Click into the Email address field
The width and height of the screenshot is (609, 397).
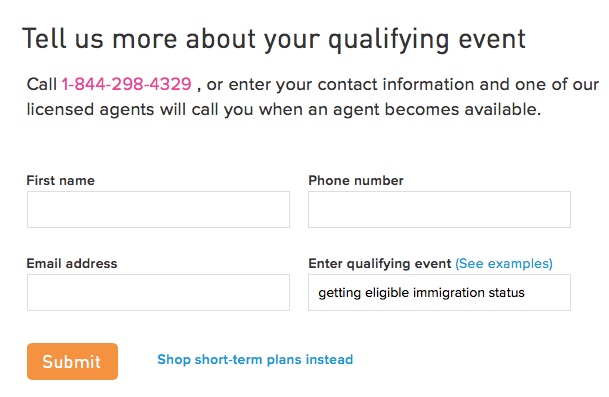[158, 293]
